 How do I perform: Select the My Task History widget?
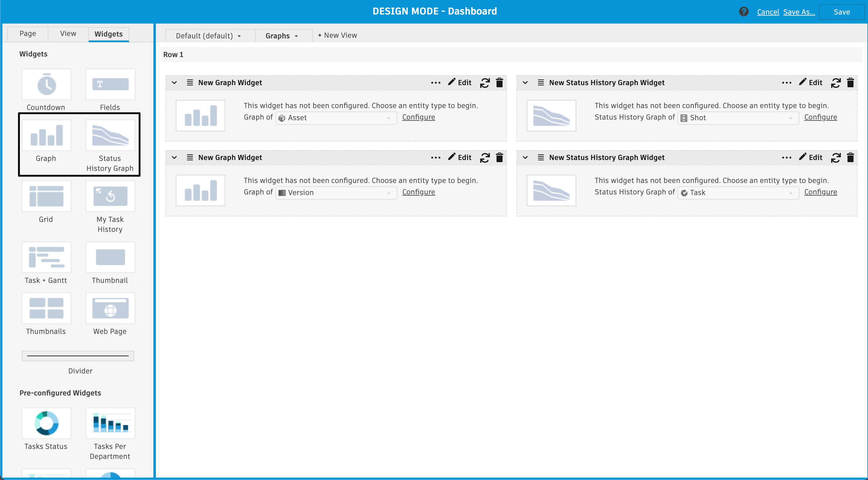point(110,197)
